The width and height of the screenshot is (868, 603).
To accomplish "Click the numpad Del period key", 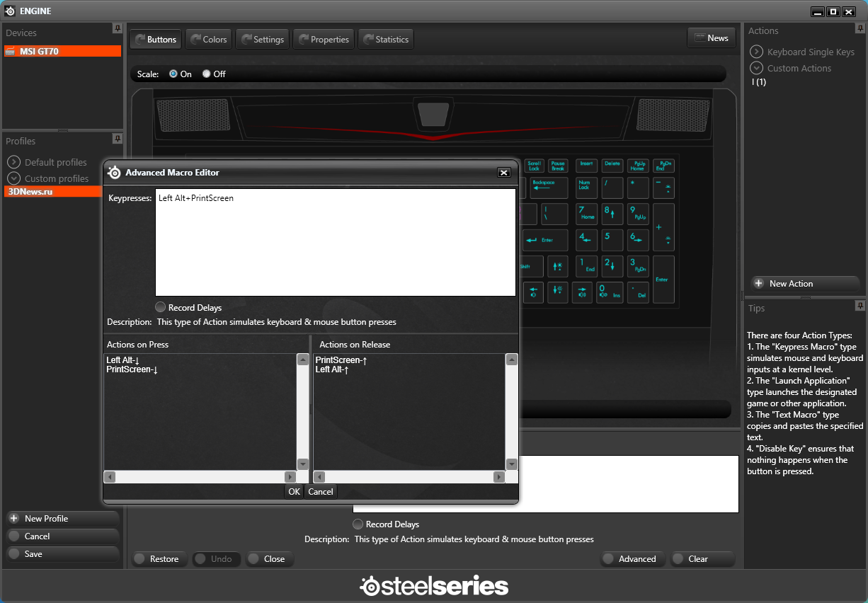I will click(x=638, y=292).
